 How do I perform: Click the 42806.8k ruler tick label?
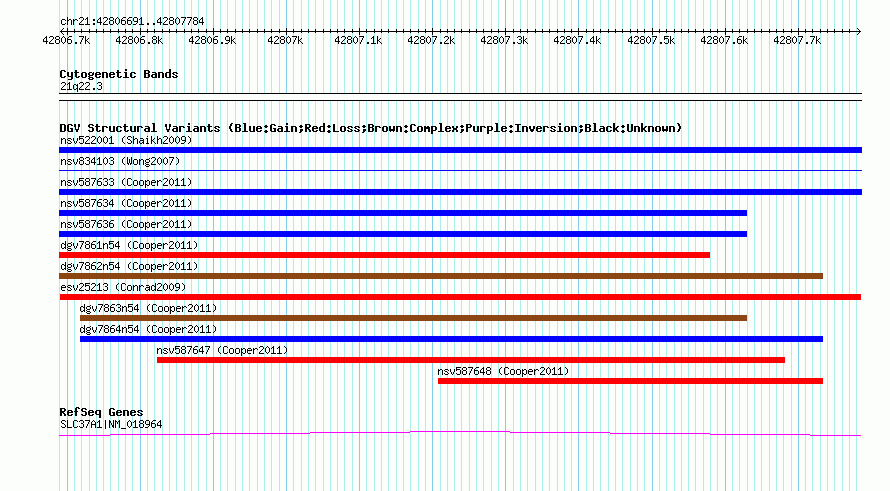pos(139,40)
